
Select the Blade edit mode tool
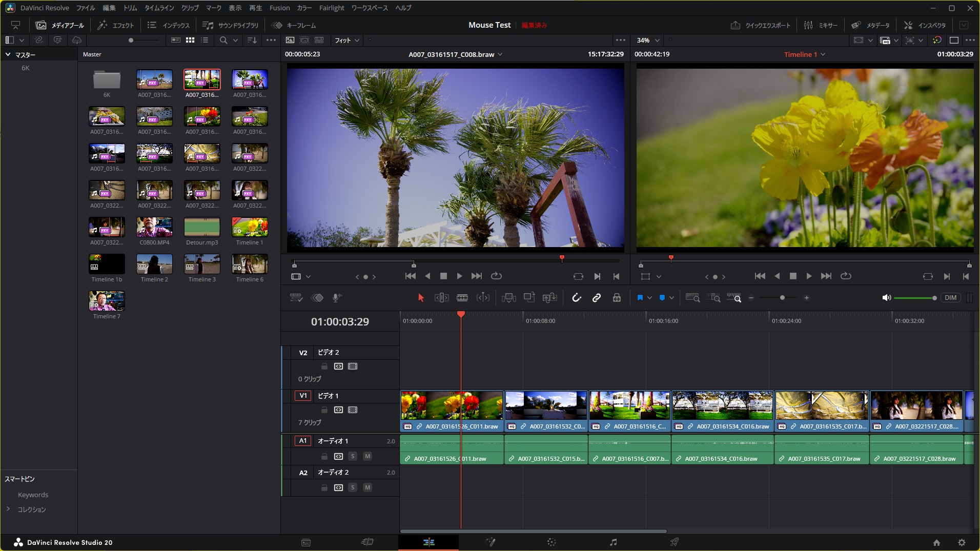463,297
